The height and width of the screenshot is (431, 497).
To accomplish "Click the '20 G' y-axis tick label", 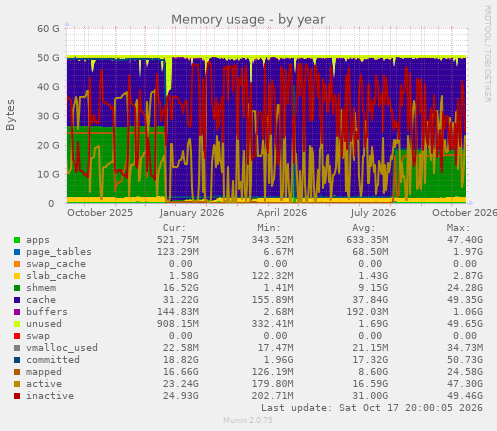I will (x=48, y=145).
